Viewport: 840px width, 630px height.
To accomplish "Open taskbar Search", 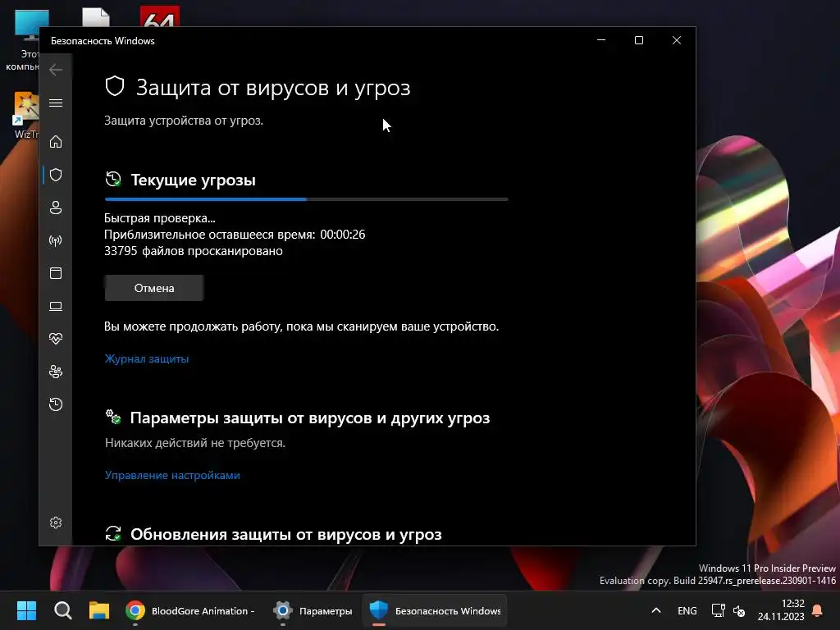I will pyautogui.click(x=62, y=610).
